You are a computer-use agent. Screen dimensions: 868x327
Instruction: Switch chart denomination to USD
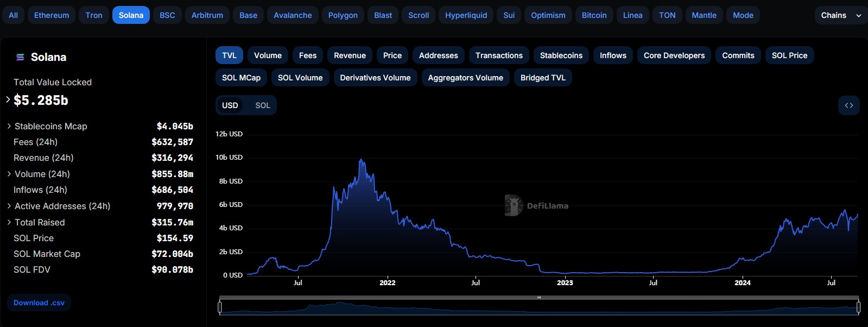pos(230,105)
